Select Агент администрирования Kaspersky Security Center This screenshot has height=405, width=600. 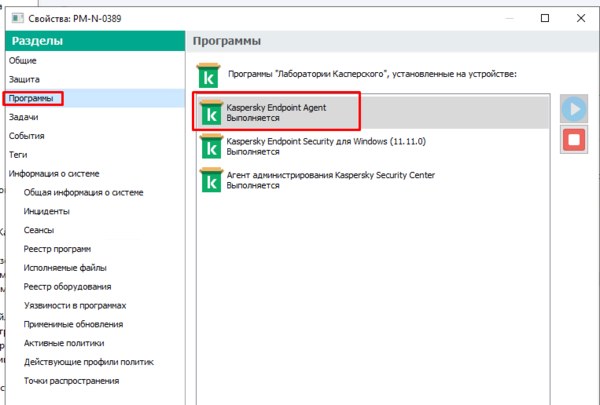coord(373,180)
